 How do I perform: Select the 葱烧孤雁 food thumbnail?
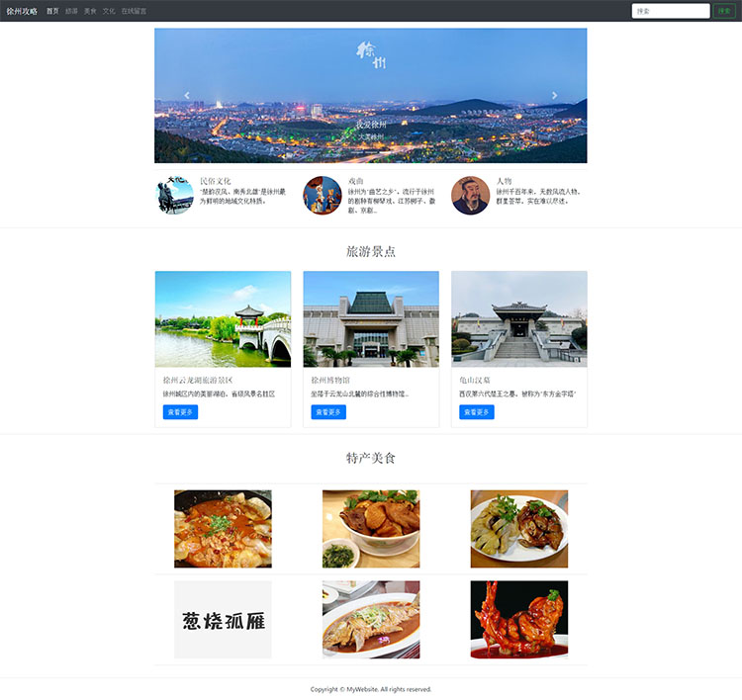click(223, 620)
